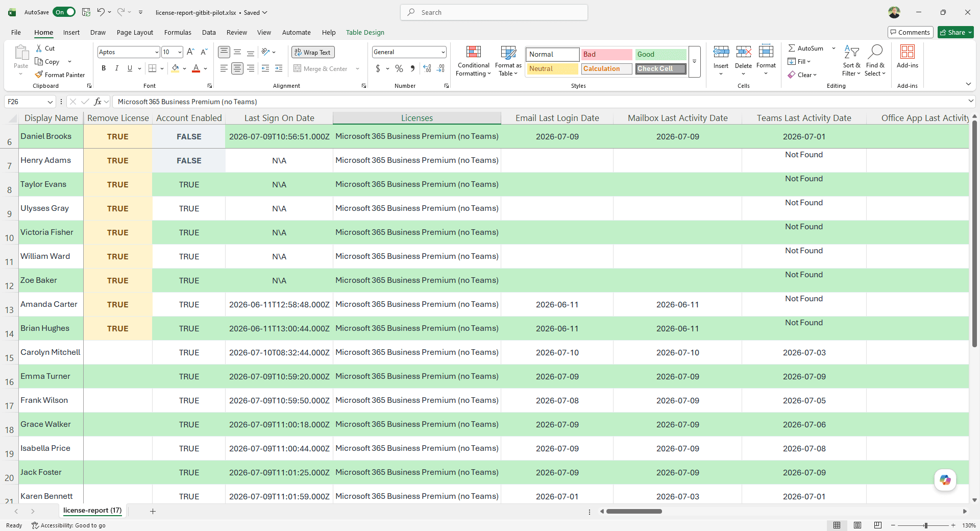The width and height of the screenshot is (980, 531).
Task: Click the Cut icon
Action: click(x=39, y=48)
